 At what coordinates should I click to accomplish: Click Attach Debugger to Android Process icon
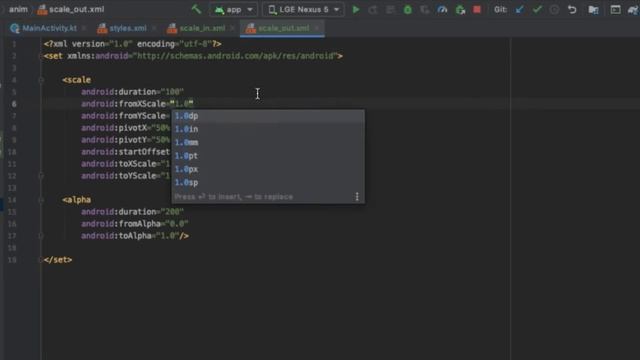coord(460,9)
